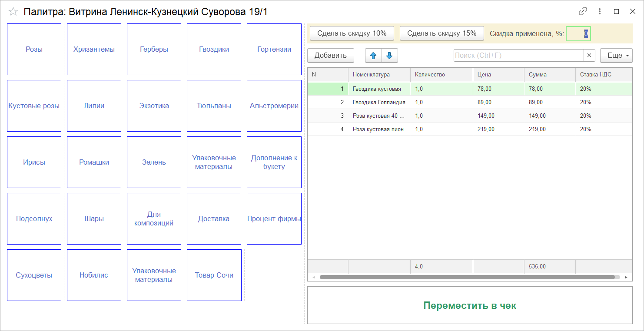This screenshot has height=331, width=644.
Task: Click the favorite star icon in title
Action: click(x=13, y=12)
